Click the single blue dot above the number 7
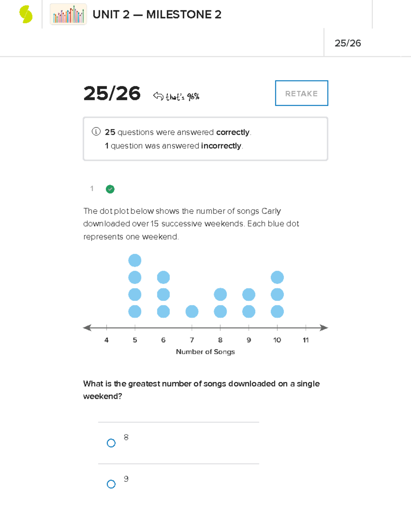 (192, 311)
